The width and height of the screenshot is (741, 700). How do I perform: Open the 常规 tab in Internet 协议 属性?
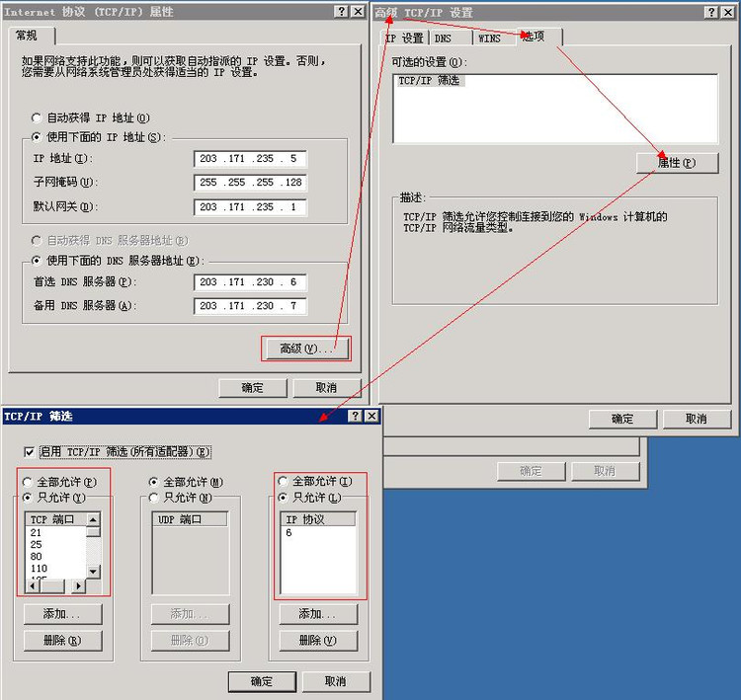coord(32,36)
